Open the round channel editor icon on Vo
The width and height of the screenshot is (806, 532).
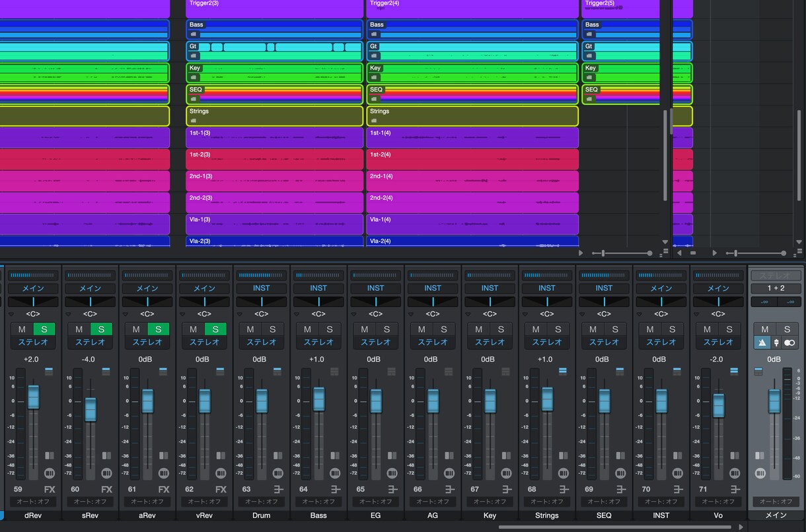(x=735, y=473)
